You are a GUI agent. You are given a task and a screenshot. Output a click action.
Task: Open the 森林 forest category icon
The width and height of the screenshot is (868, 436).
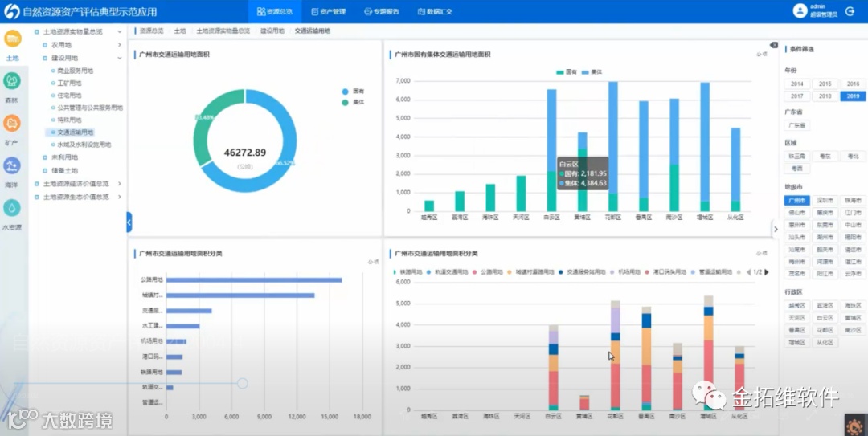click(12, 81)
